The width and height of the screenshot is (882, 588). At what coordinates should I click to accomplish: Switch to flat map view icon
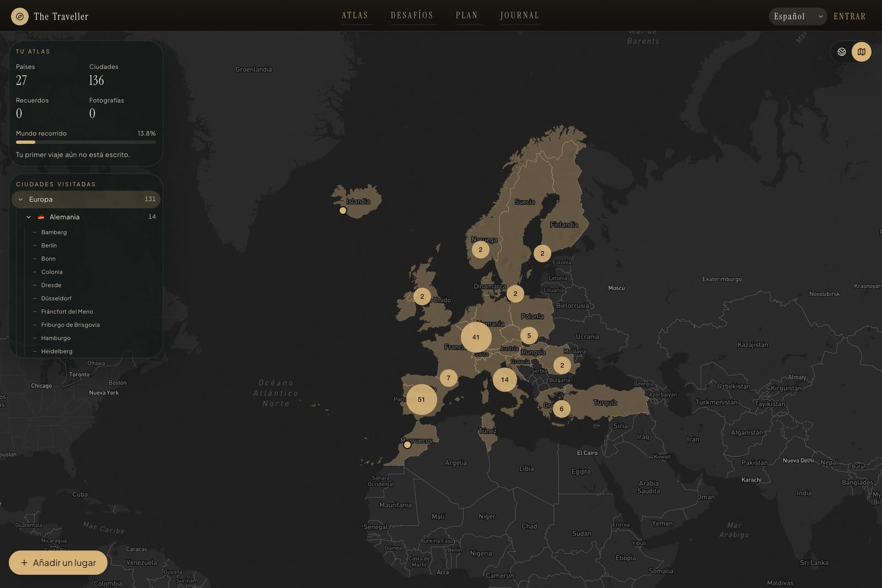(x=862, y=52)
